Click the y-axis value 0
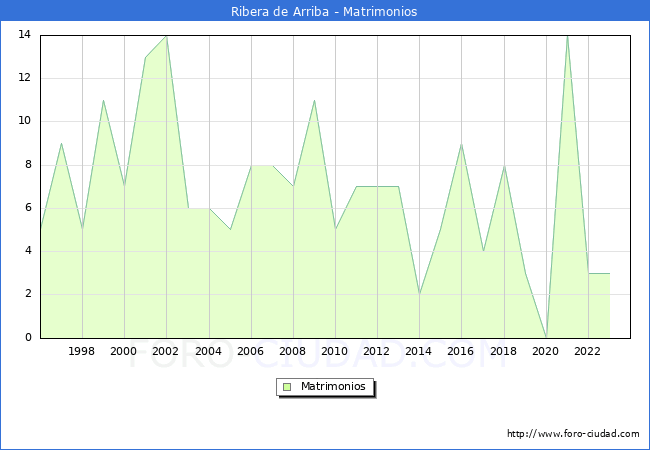 28,337
